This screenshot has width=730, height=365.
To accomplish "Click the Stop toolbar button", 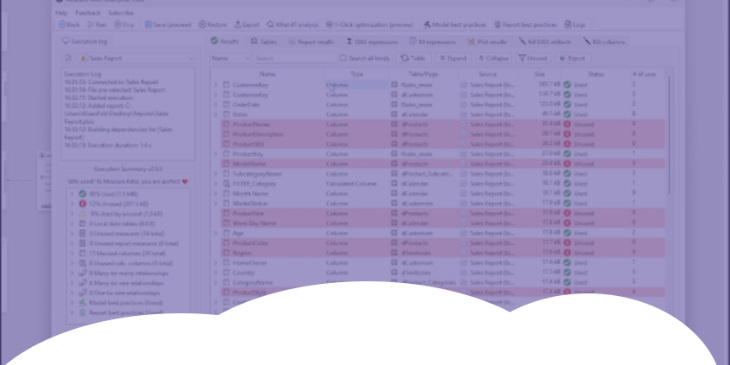I will click(x=124, y=25).
